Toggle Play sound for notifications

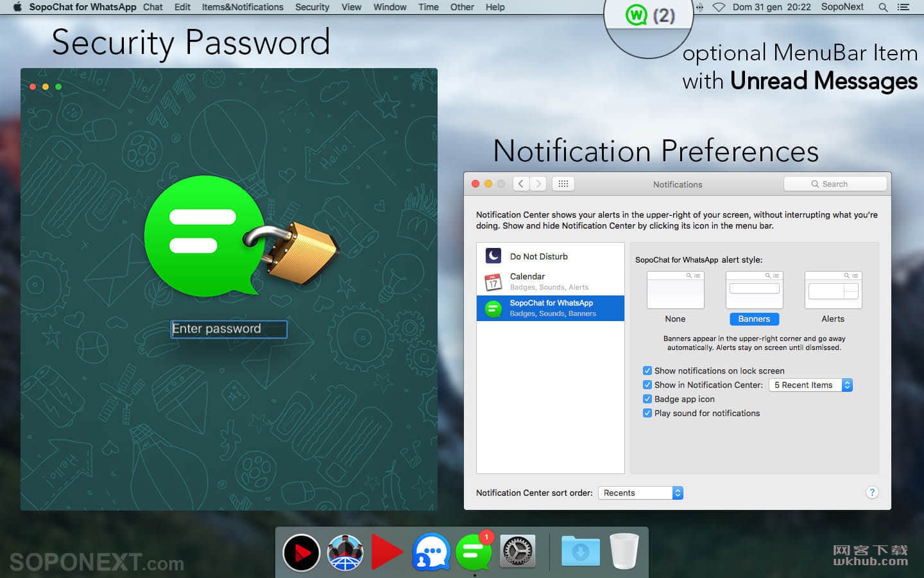point(647,413)
